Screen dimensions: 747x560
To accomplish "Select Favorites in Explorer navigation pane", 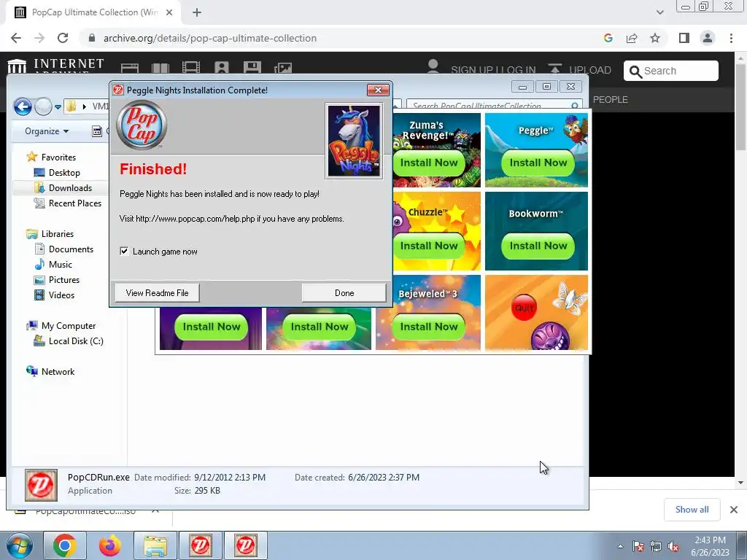I will [58, 157].
